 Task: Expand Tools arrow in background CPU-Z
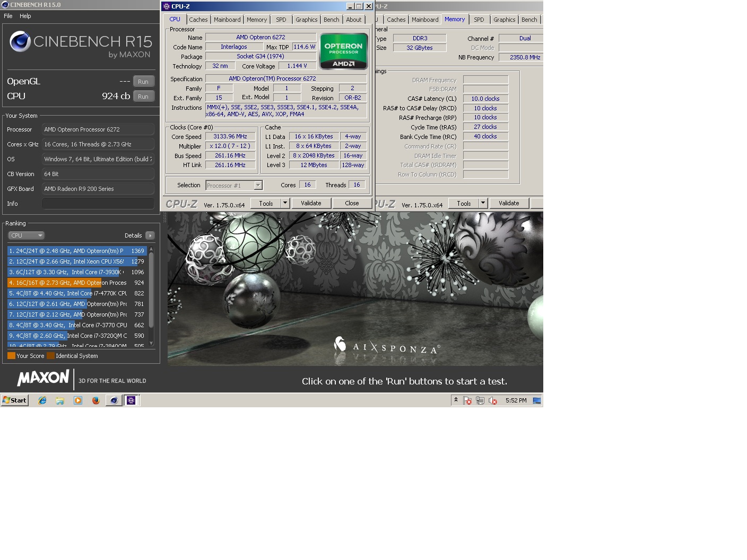(483, 203)
